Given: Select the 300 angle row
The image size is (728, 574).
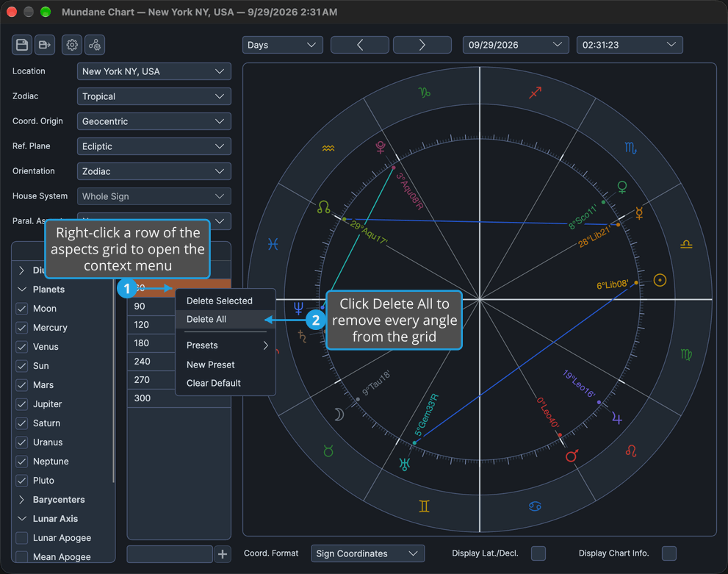Looking at the screenshot, I should click(179, 398).
